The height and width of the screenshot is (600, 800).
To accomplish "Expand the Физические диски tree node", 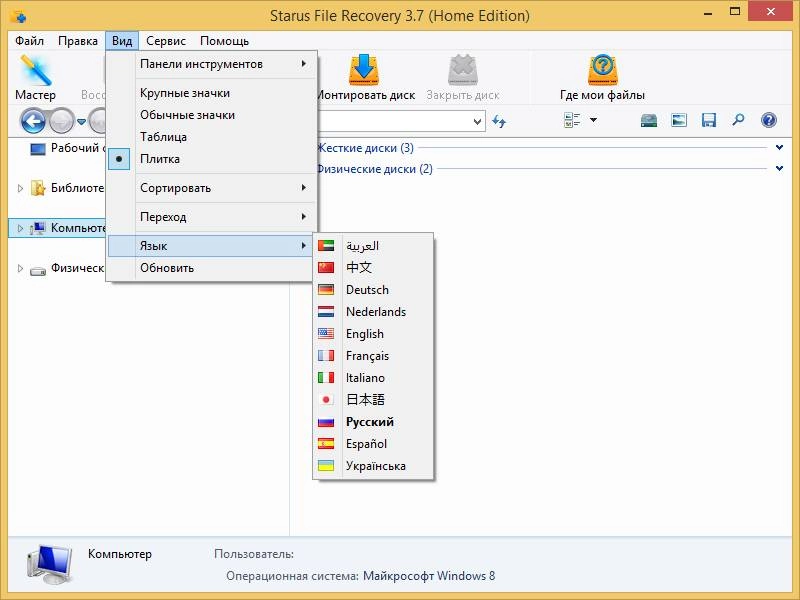I will click(20, 268).
